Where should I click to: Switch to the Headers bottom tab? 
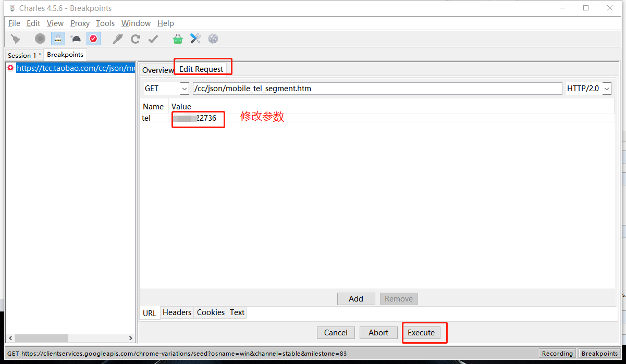(177, 312)
